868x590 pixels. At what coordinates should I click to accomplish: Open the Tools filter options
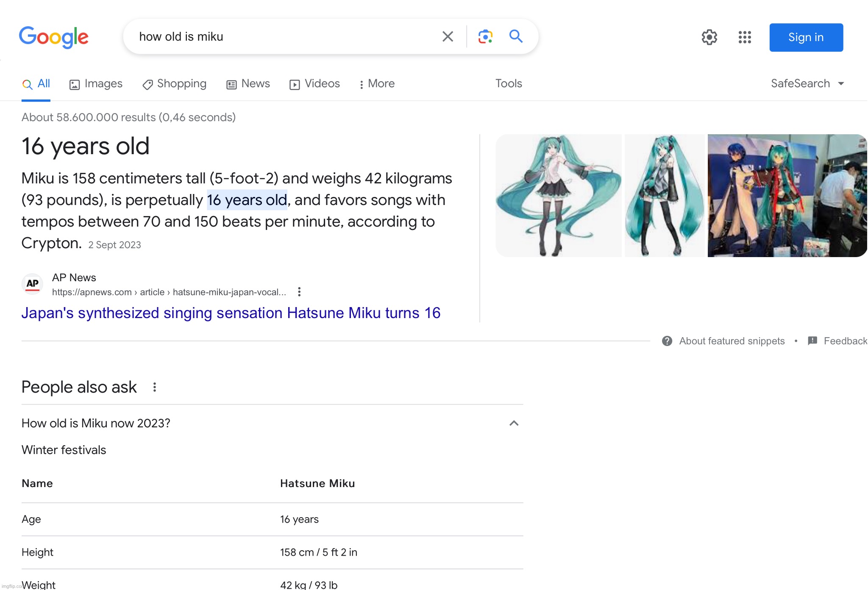click(509, 84)
